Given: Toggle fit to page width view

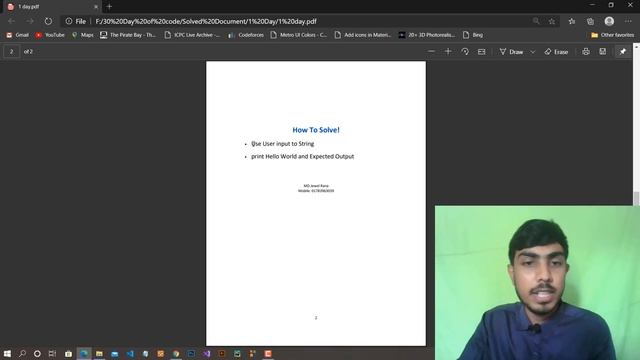Looking at the screenshot, I should pyautogui.click(x=482, y=52).
